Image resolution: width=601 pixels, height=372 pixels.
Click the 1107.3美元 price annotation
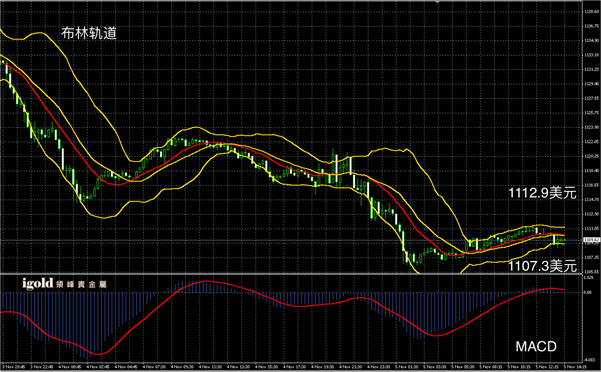pyautogui.click(x=542, y=265)
